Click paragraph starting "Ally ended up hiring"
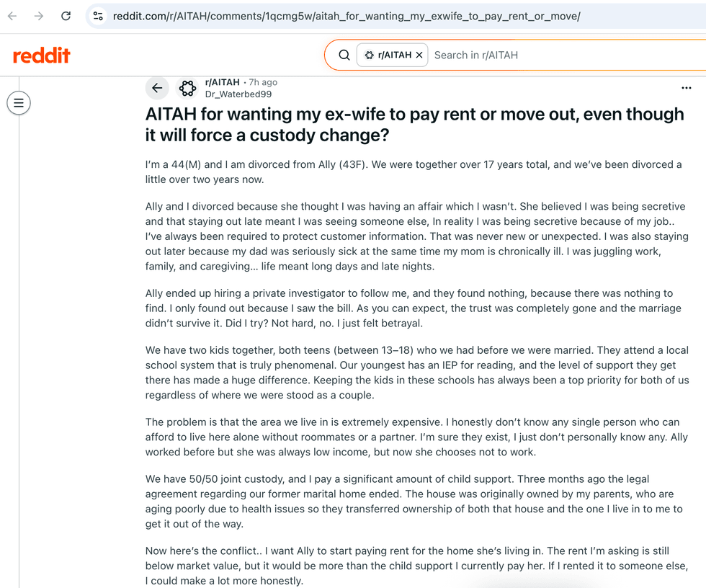The width and height of the screenshot is (706, 588). pos(414,308)
